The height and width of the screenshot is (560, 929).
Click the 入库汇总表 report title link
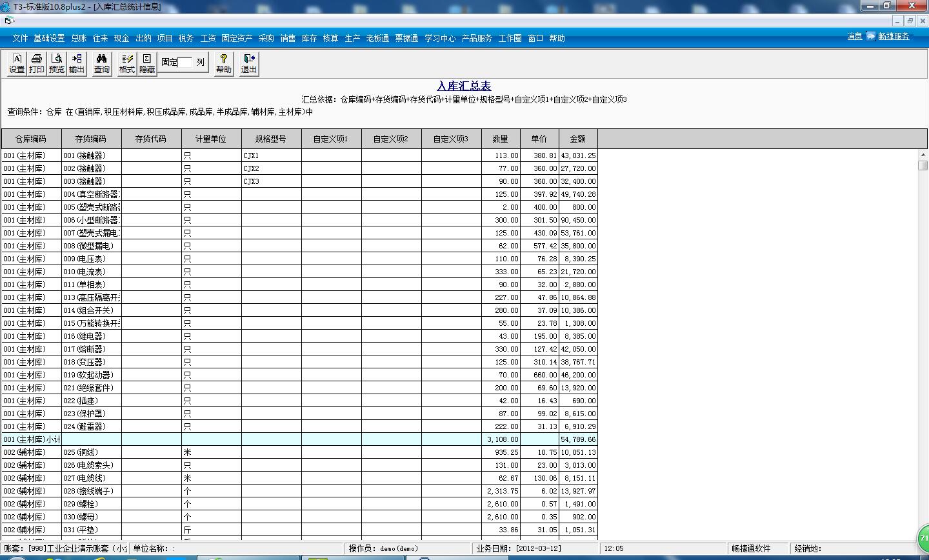[x=464, y=86]
